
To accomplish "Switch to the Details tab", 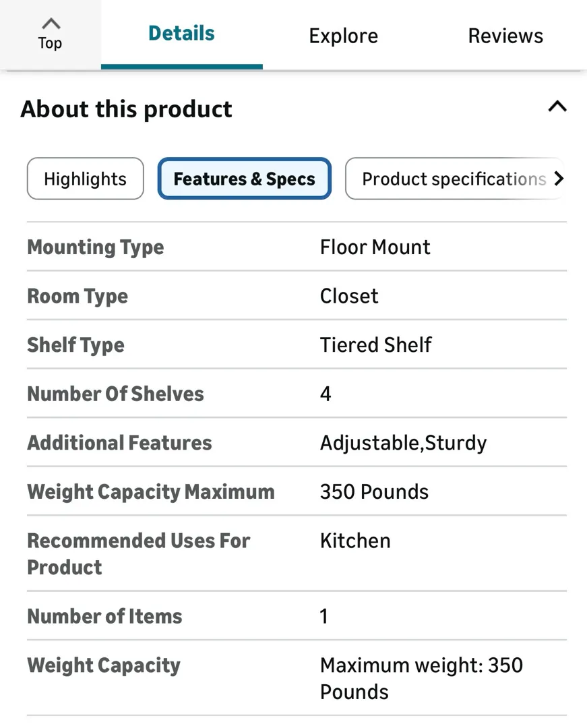I will tap(181, 34).
